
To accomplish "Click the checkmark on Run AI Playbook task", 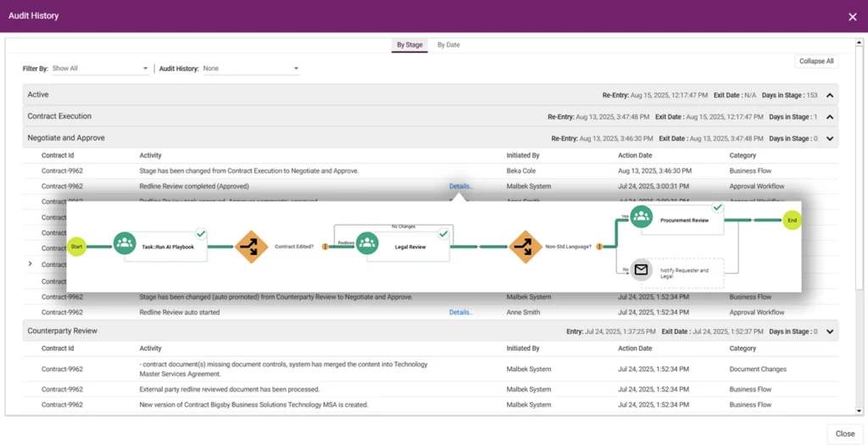I will pos(201,234).
